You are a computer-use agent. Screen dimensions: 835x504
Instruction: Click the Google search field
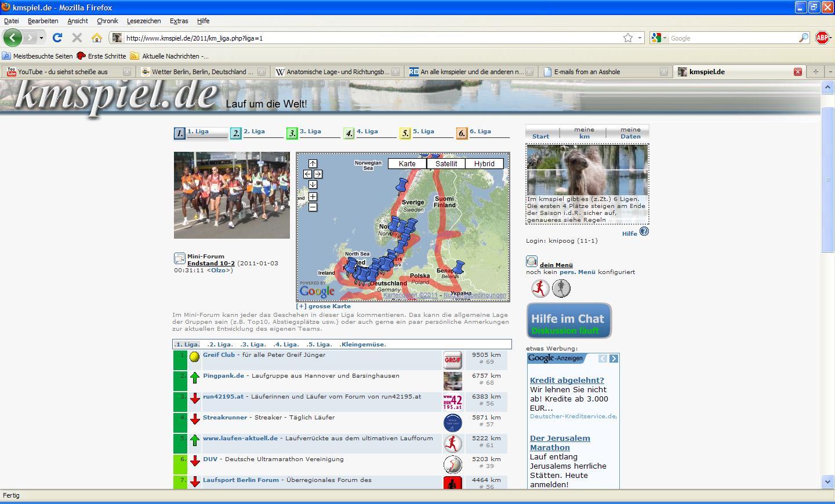(x=733, y=38)
